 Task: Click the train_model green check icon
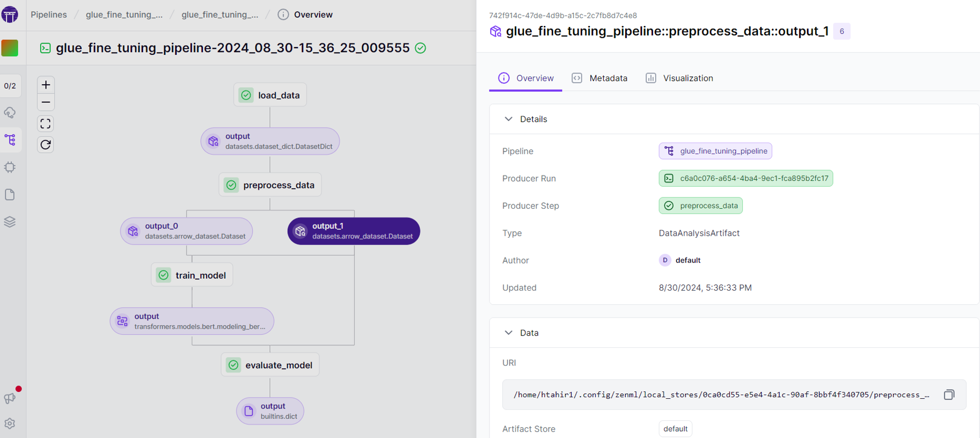click(x=164, y=275)
